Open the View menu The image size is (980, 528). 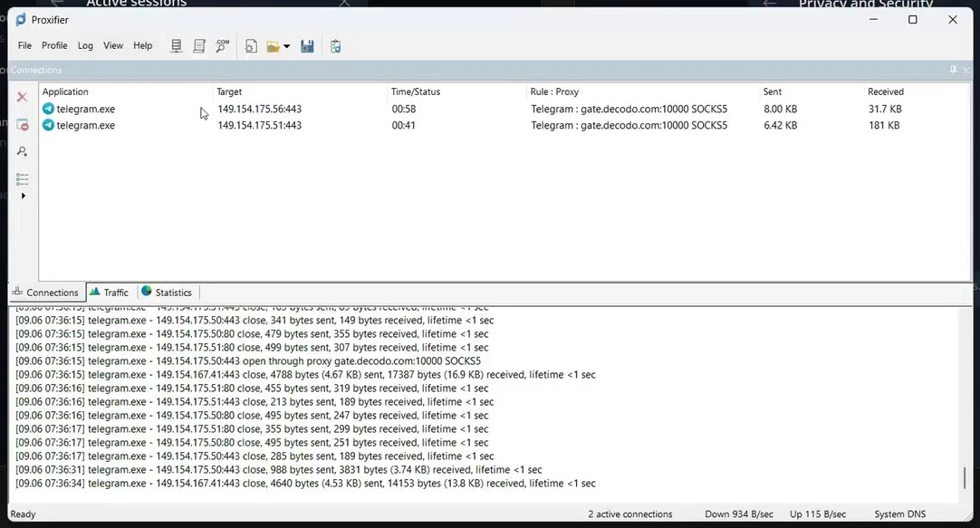(113, 45)
